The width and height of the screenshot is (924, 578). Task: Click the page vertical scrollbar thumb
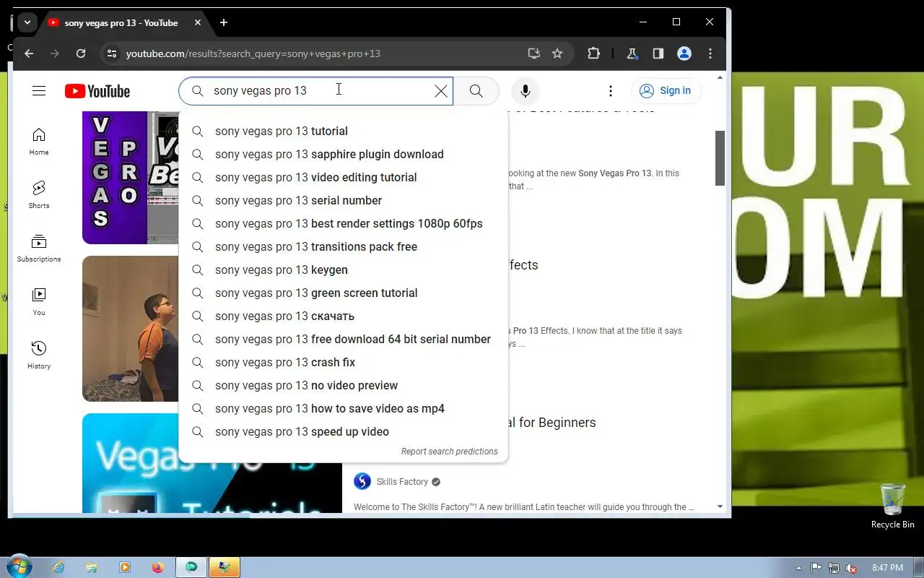(720, 158)
